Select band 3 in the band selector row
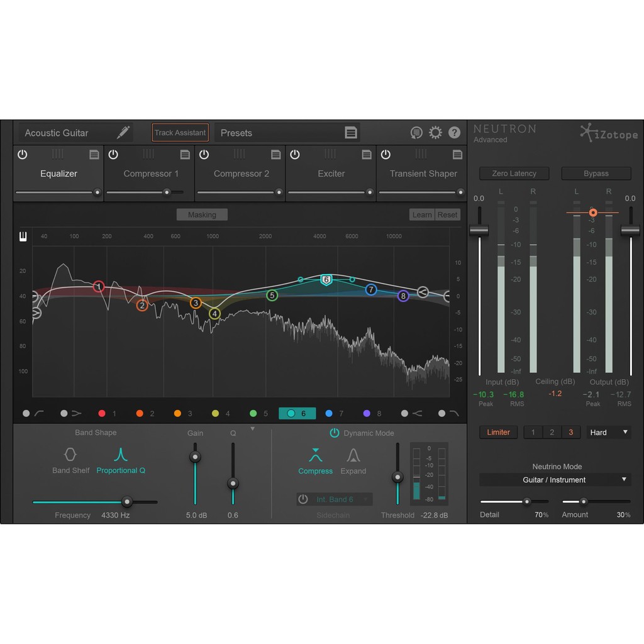Image resolution: width=644 pixels, height=644 pixels. pos(183,413)
